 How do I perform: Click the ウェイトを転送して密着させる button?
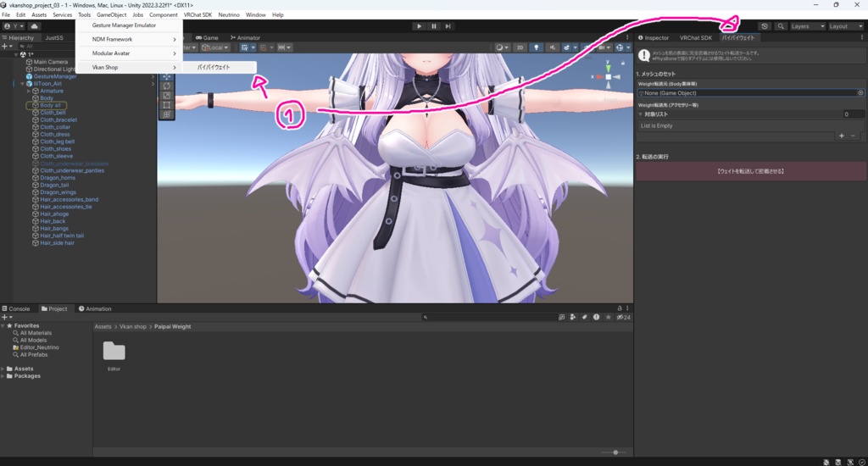click(751, 171)
